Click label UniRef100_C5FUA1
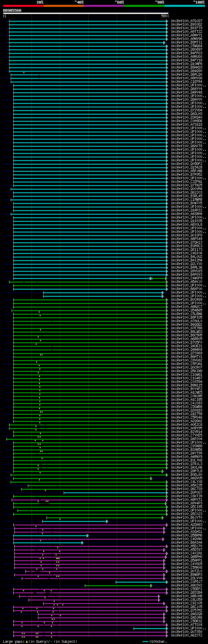This screenshot has width=208, height=644. 187,364
